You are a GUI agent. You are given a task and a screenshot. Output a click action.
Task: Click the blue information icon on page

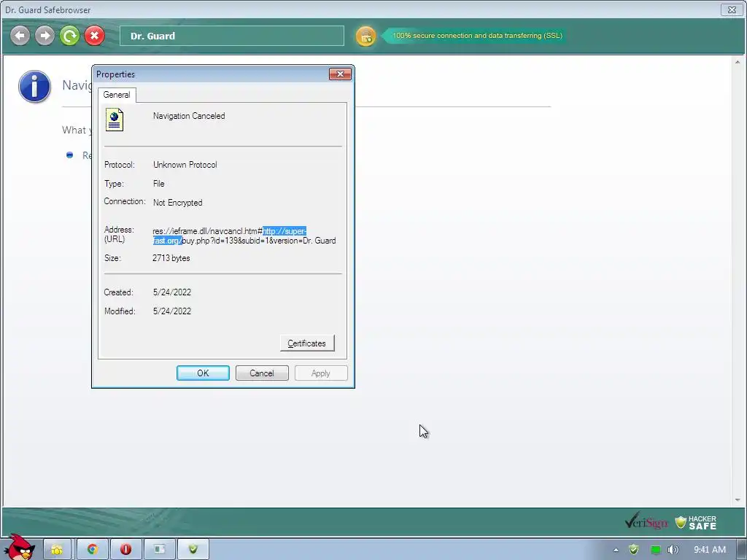[35, 87]
